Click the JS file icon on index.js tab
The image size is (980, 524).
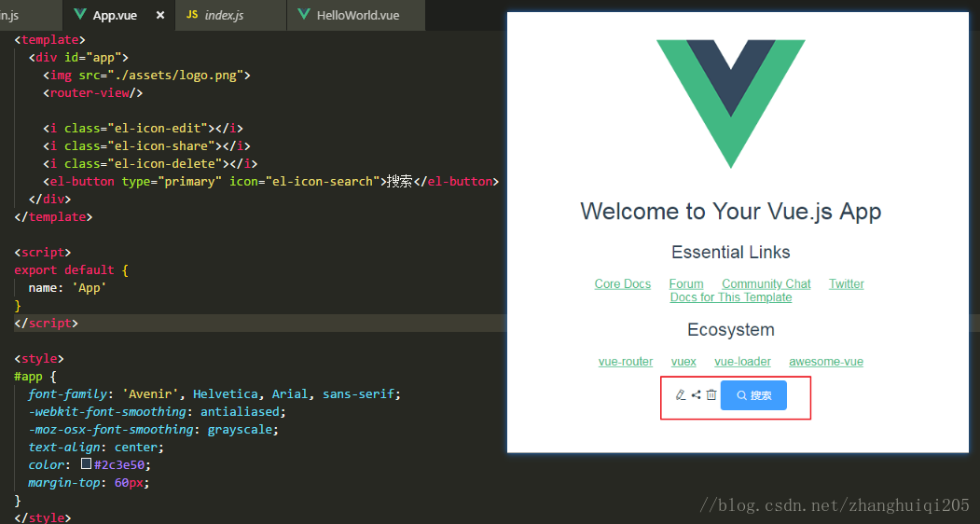[192, 14]
